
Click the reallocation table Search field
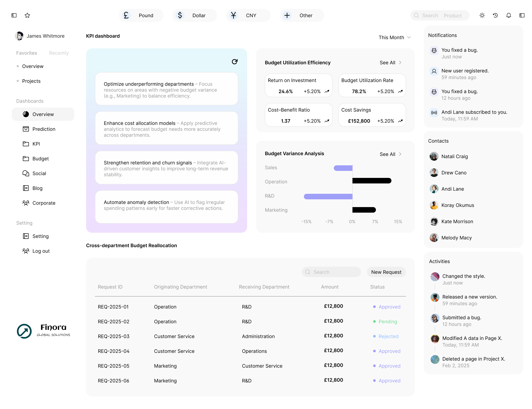click(335, 272)
